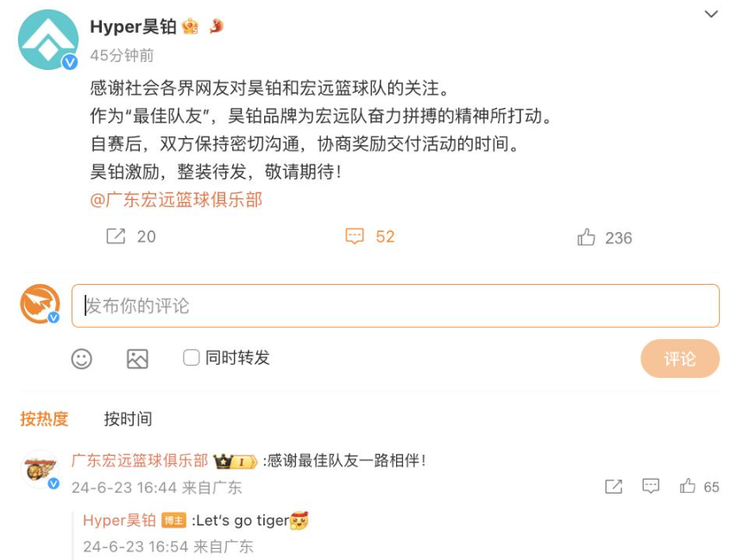This screenshot has height=560, width=737.
Task: Attach an image to the comment
Action: [137, 359]
